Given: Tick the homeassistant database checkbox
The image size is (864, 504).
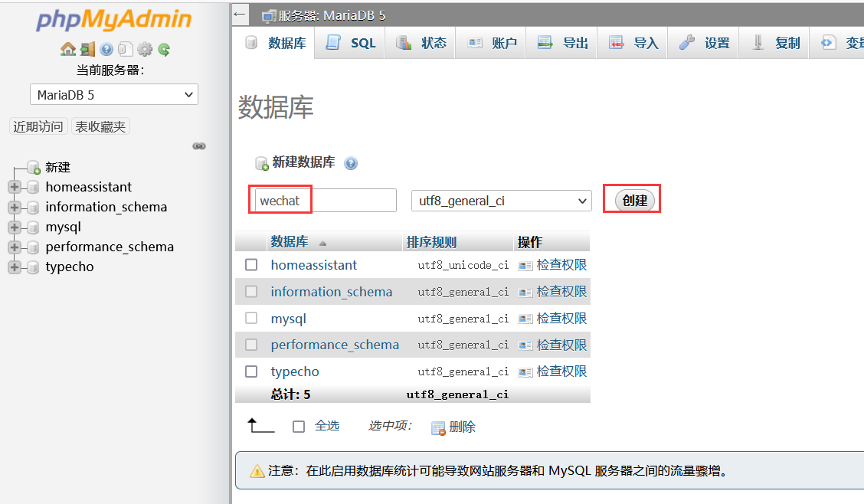Looking at the screenshot, I should (x=251, y=265).
